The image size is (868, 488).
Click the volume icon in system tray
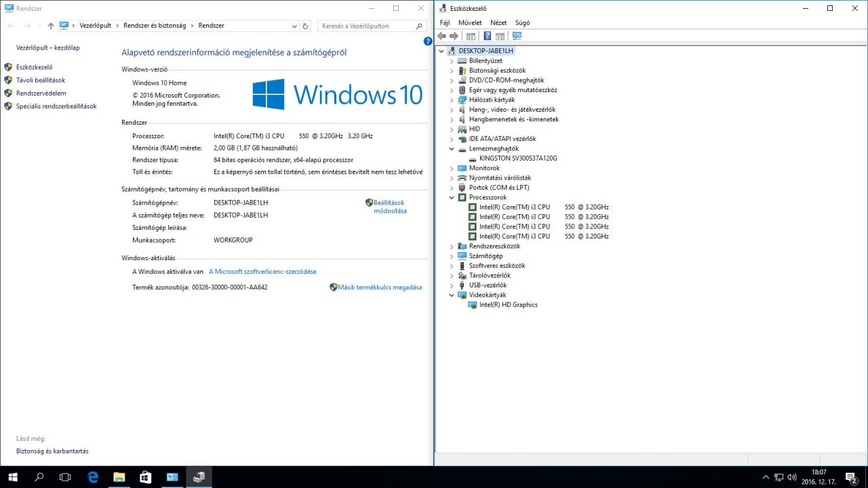tap(793, 477)
